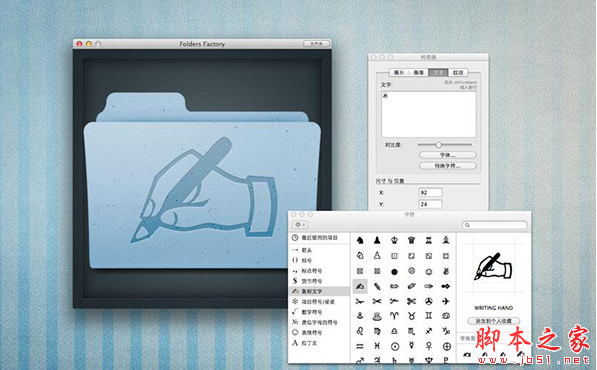Click the Y position field showing 24
The height and width of the screenshot is (370, 597).
coord(430,204)
